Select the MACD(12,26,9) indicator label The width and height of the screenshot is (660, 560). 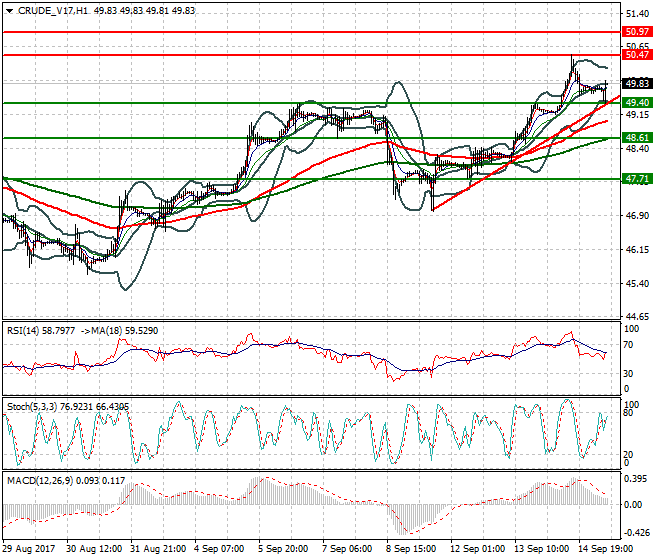tap(40, 480)
